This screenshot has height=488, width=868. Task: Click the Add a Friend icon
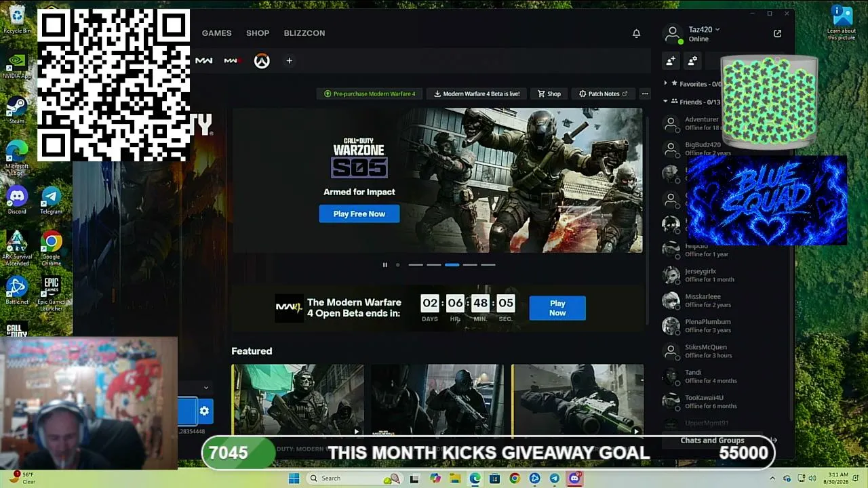pyautogui.click(x=671, y=61)
